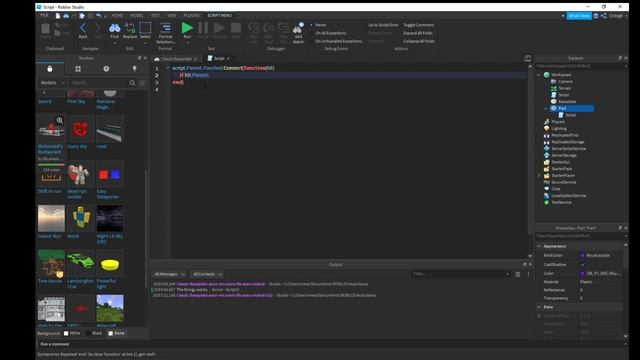This screenshot has width=640, height=360.
Task: Collapse the Part node in Explorer
Action: coord(546,109)
